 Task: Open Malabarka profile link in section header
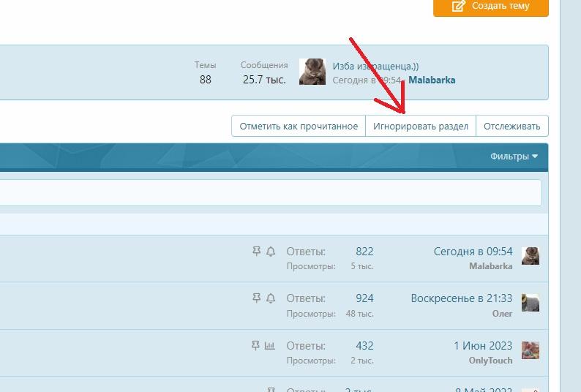[x=432, y=80]
